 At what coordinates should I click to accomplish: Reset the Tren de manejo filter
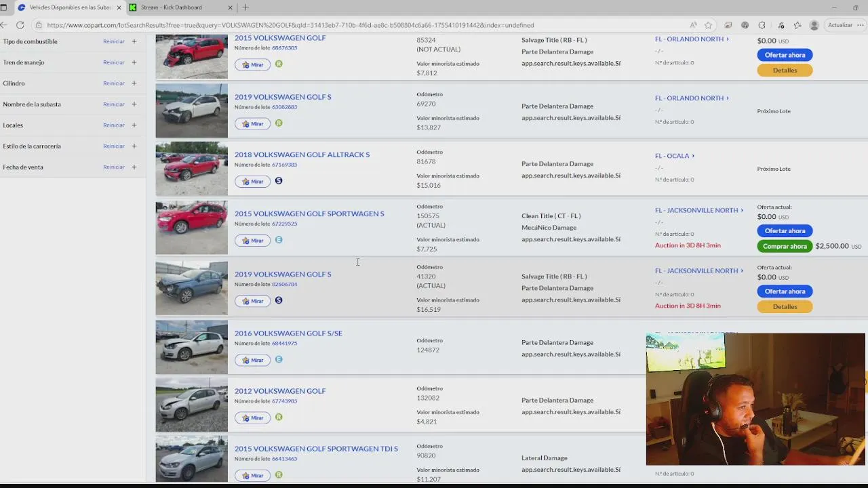[114, 62]
